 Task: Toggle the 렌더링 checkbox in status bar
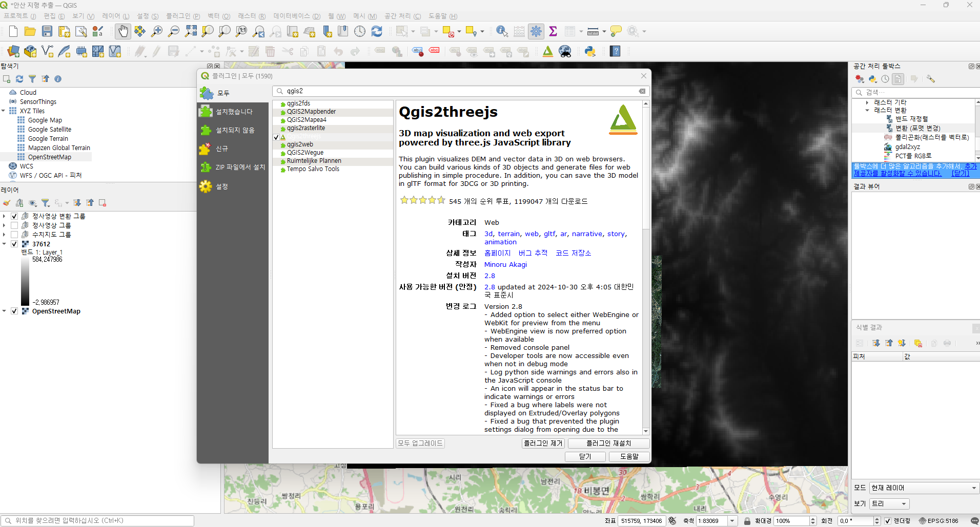point(888,521)
